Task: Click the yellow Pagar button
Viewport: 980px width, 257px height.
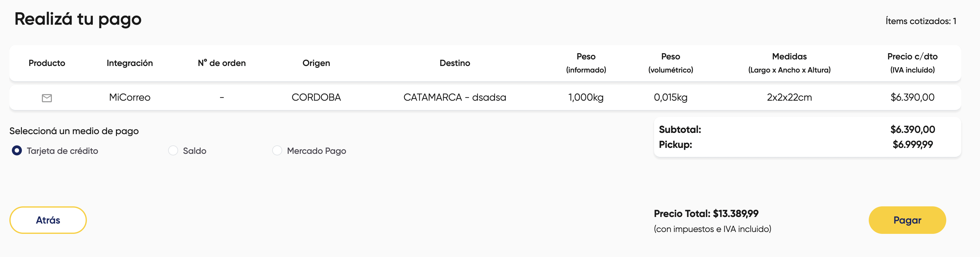Action: 907,220
